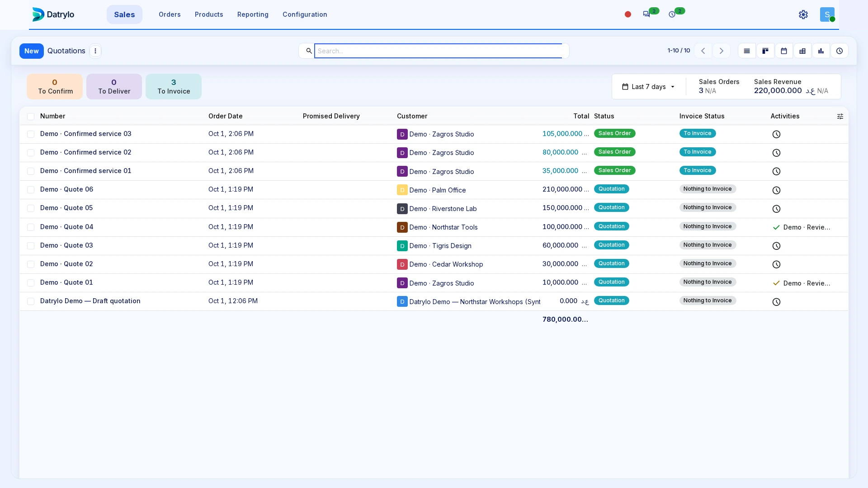Open the Reporting menu
The width and height of the screenshot is (868, 488).
tap(253, 14)
